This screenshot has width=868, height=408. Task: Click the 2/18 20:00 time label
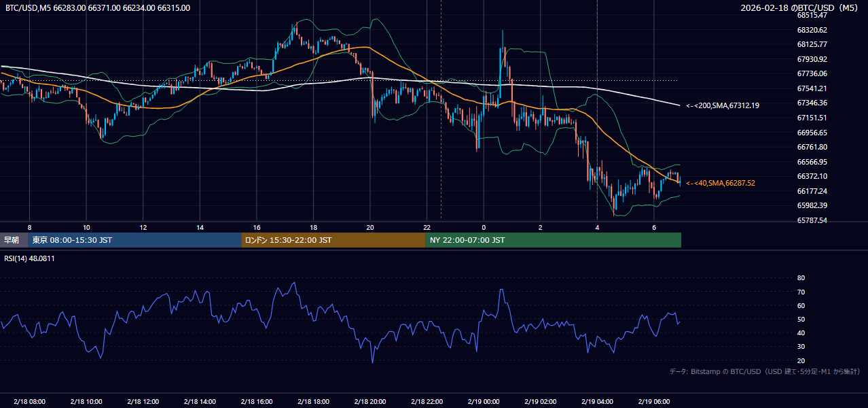coord(370,402)
